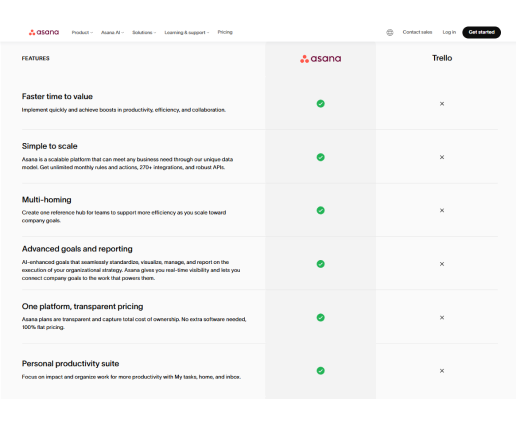The width and height of the screenshot is (516, 422).
Task: Select the 'AI-enhanced goals' description paragraph
Action: point(131,270)
